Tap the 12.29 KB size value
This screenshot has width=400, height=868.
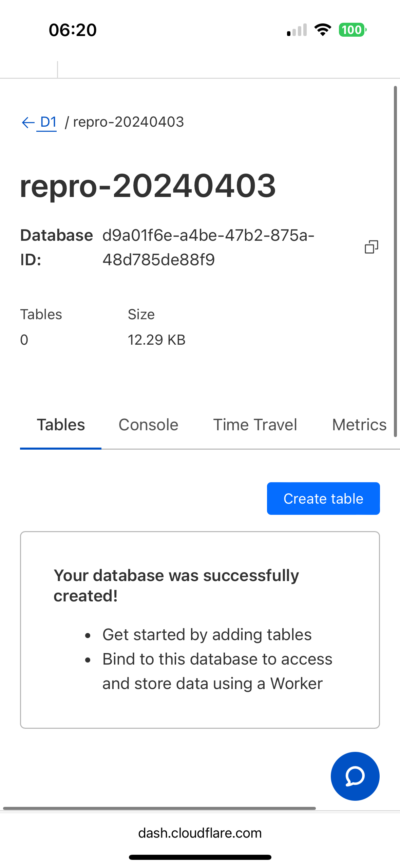coord(156,340)
